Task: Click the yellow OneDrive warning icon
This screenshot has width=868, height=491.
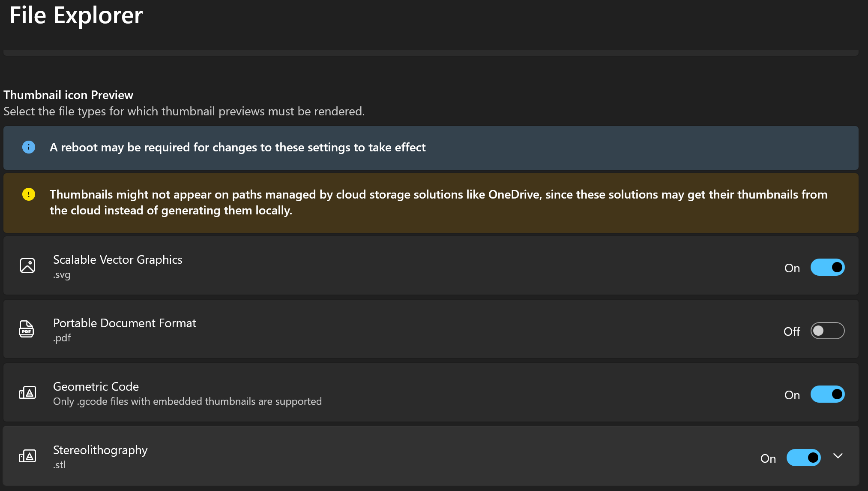Action: pos(29,194)
